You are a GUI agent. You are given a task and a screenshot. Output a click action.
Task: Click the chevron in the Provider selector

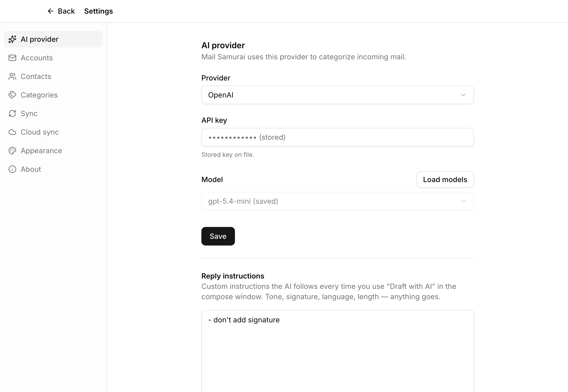pos(463,95)
